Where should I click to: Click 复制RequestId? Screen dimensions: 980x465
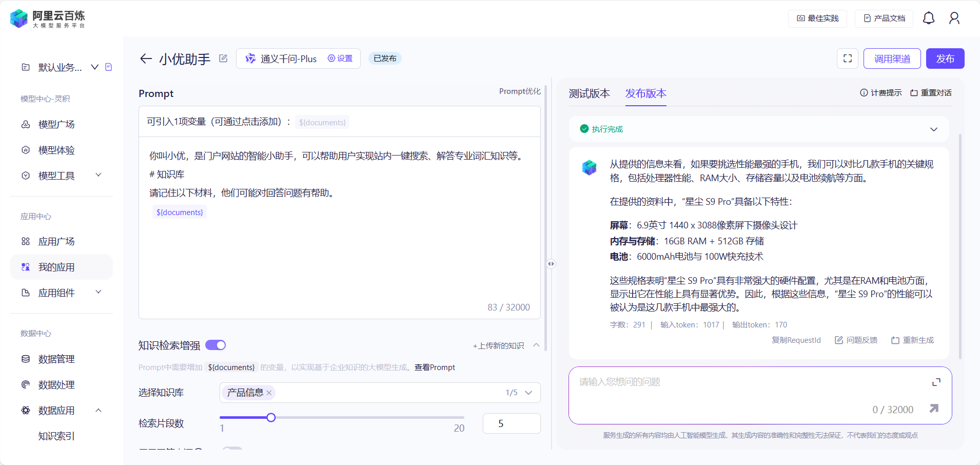click(x=796, y=340)
